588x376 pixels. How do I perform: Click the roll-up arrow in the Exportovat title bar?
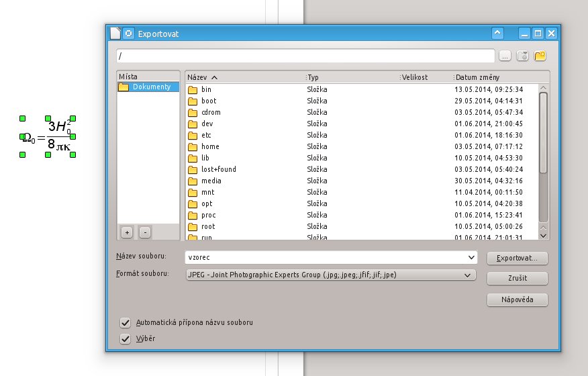coord(497,34)
